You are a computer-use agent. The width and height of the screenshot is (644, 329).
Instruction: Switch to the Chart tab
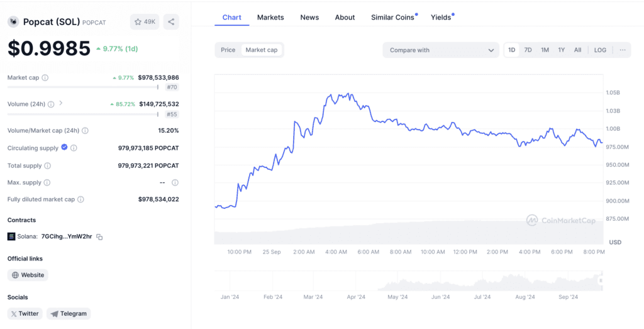click(231, 17)
